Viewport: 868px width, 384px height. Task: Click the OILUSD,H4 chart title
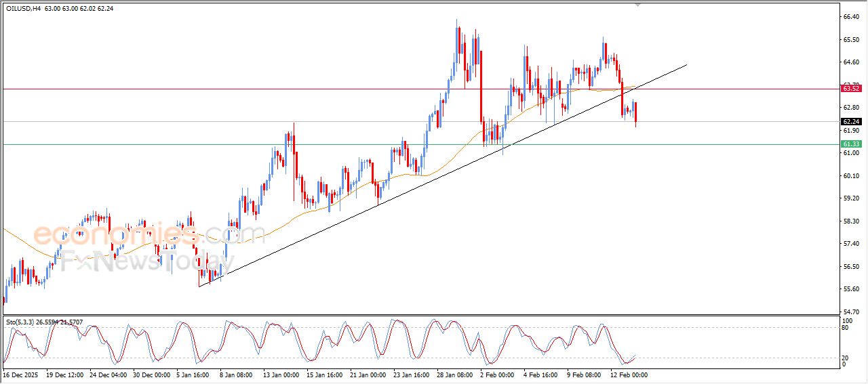(x=23, y=9)
